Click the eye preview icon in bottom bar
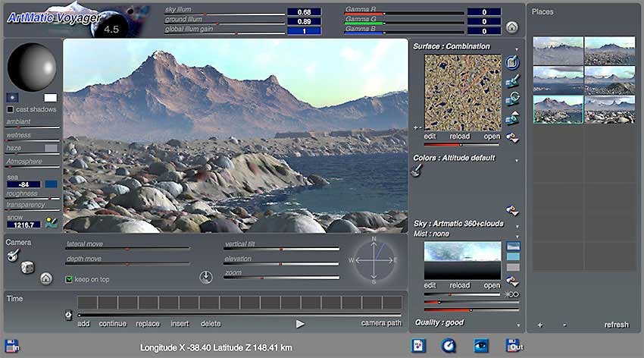This screenshot has width=644, height=358. point(481,345)
